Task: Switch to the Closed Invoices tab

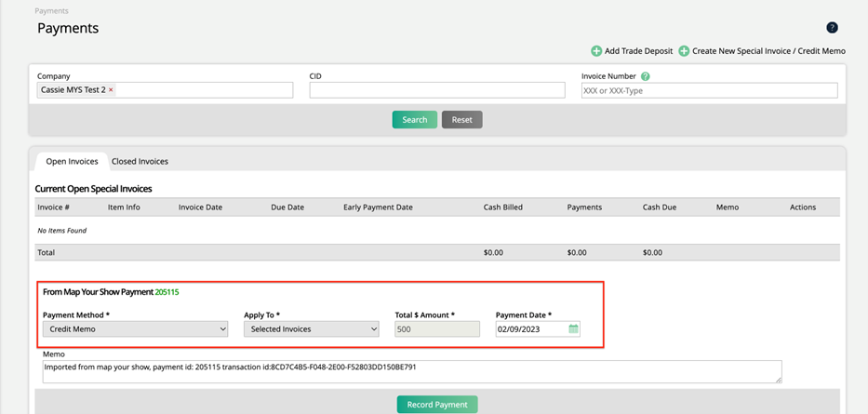Action: (x=140, y=161)
